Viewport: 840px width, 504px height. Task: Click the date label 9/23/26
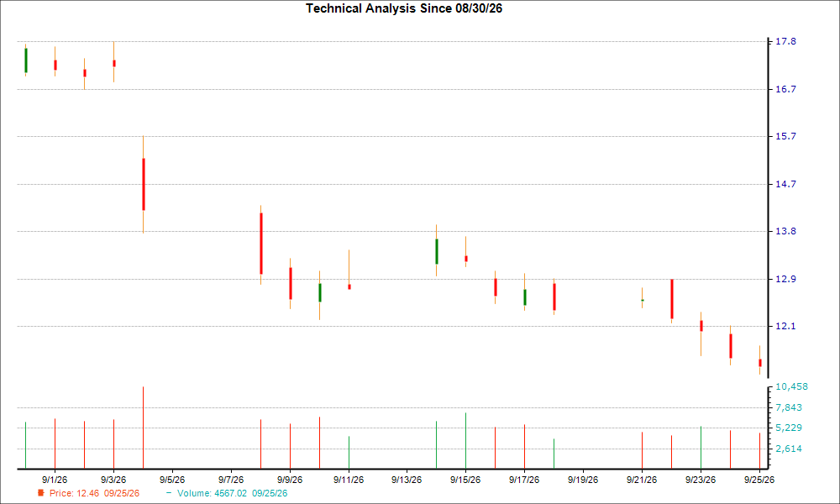pos(701,480)
